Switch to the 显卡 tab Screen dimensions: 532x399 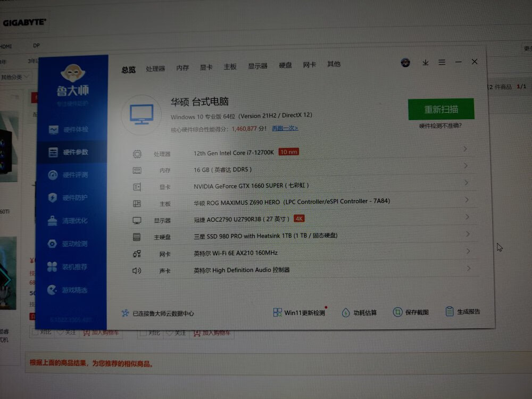[206, 67]
